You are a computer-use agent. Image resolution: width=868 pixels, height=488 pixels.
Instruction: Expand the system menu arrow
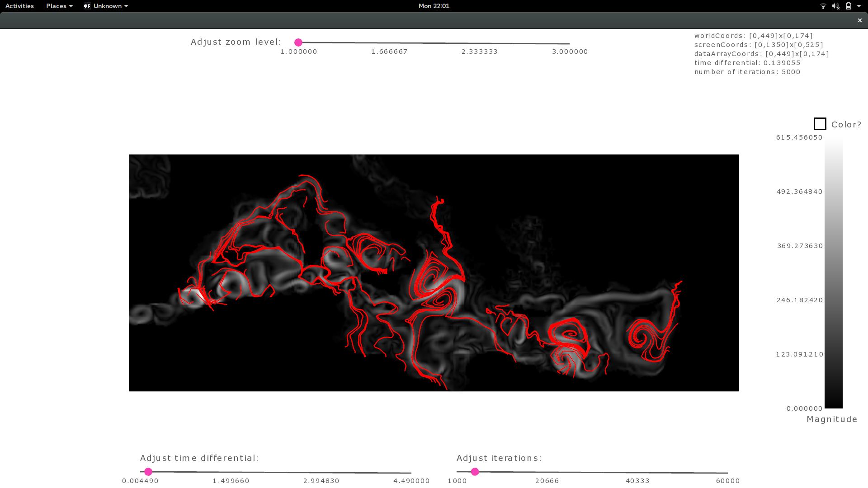[x=859, y=6]
